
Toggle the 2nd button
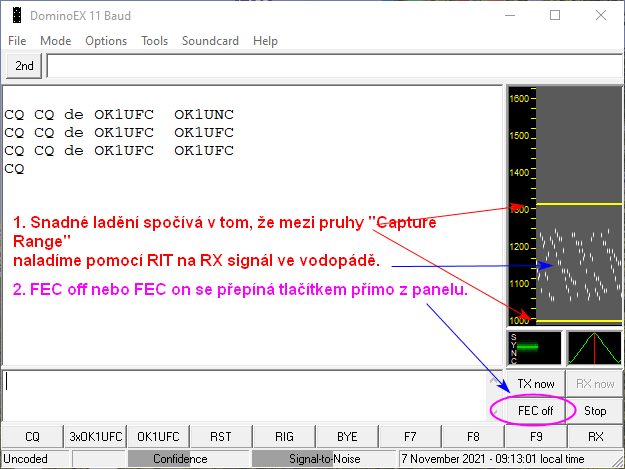pos(24,66)
